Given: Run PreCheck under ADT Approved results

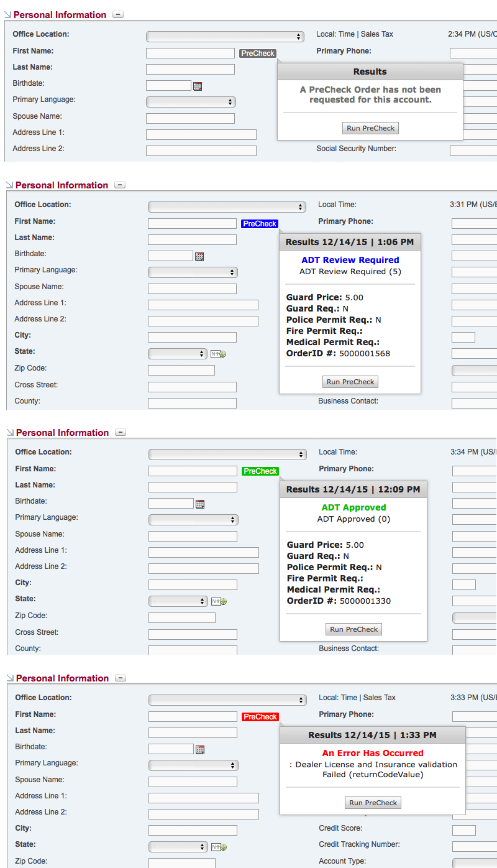Looking at the screenshot, I should point(353,629).
